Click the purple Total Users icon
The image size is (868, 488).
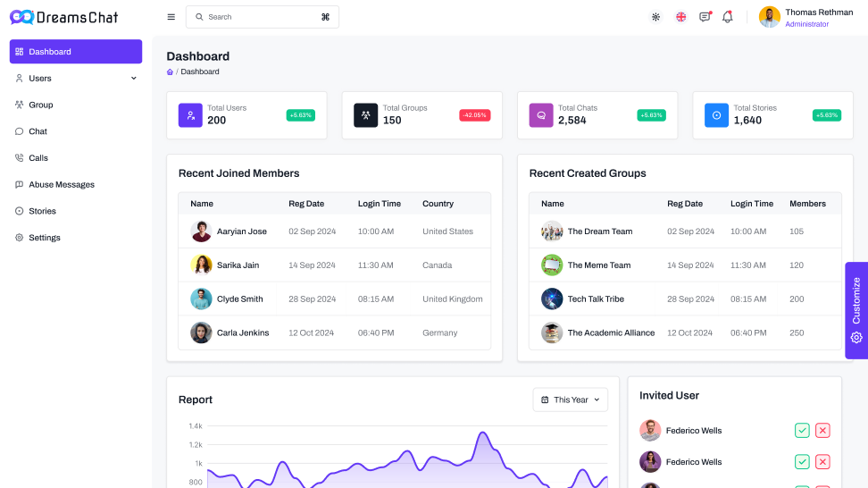coord(190,115)
